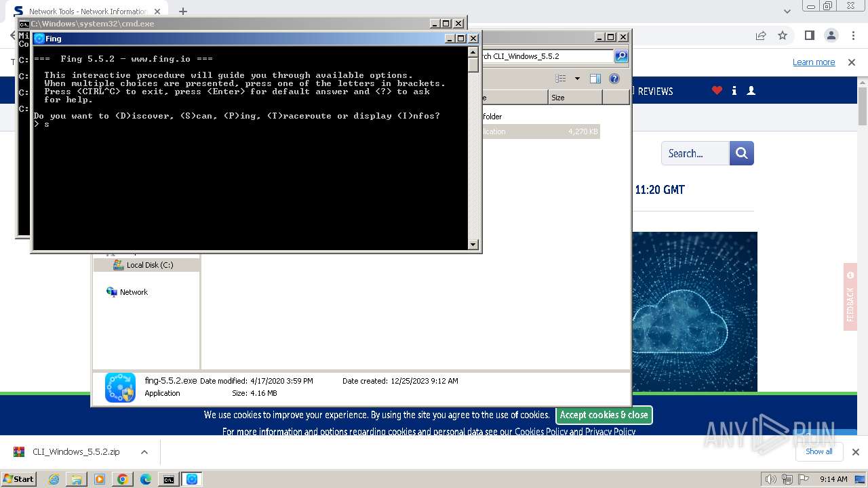Screen dimensions: 868x488
Task: Open a new Chrome tab with plus
Action: click(182, 12)
